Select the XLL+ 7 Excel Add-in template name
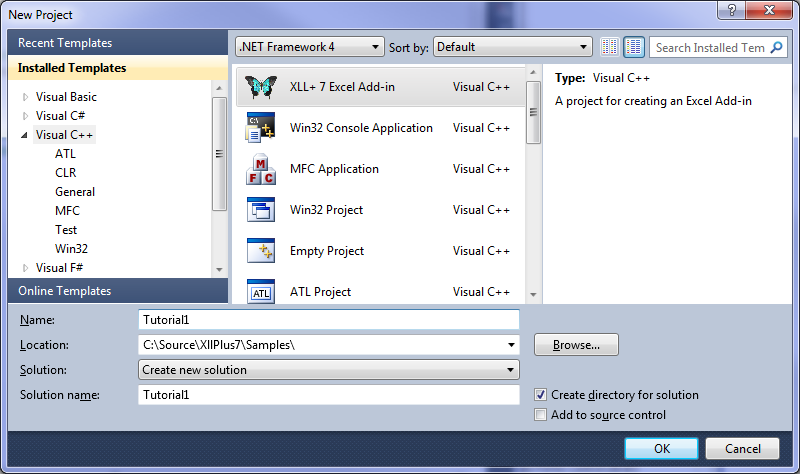This screenshot has width=800, height=474. click(342, 87)
